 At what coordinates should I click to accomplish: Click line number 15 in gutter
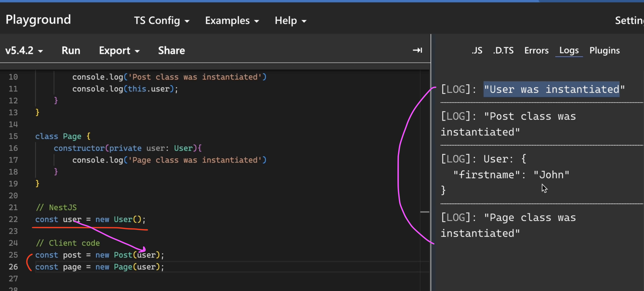tap(13, 136)
